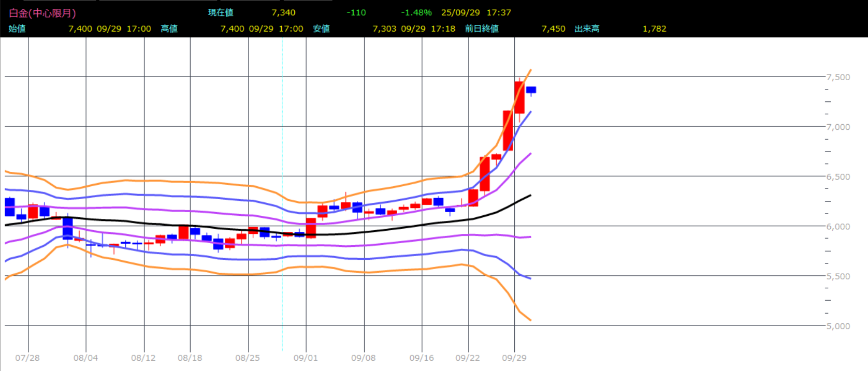Click the 白金(中心限月) instrument title
Screen dimensions: 868x371
[x=42, y=13]
